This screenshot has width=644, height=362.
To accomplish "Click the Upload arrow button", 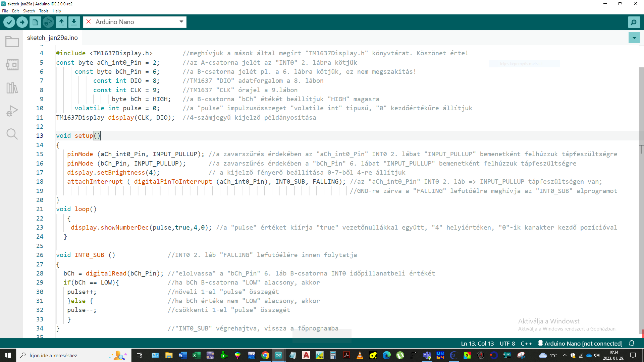I will pos(22,22).
